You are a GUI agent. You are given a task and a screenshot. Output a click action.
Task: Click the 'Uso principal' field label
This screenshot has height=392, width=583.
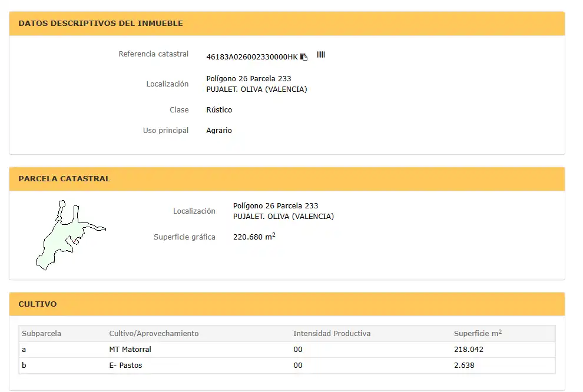coord(166,131)
